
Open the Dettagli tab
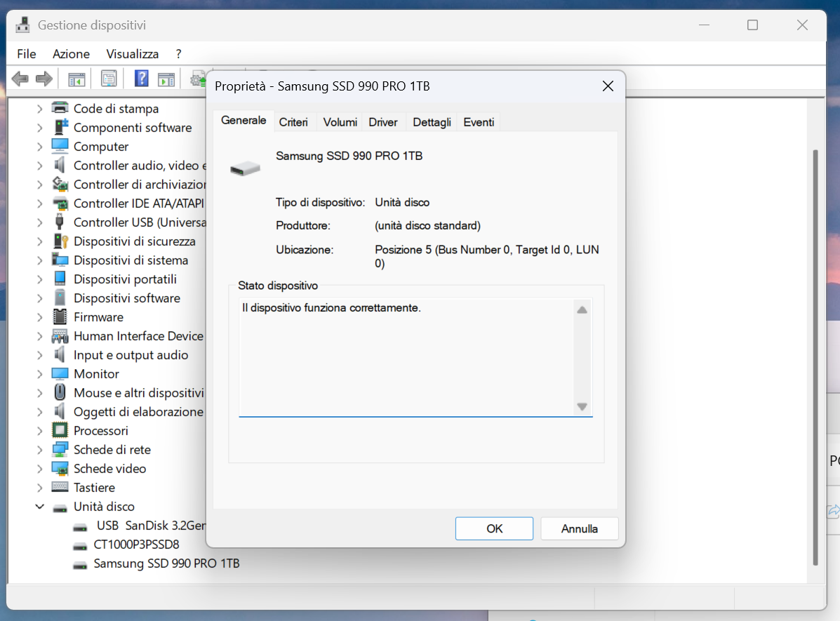pos(432,122)
